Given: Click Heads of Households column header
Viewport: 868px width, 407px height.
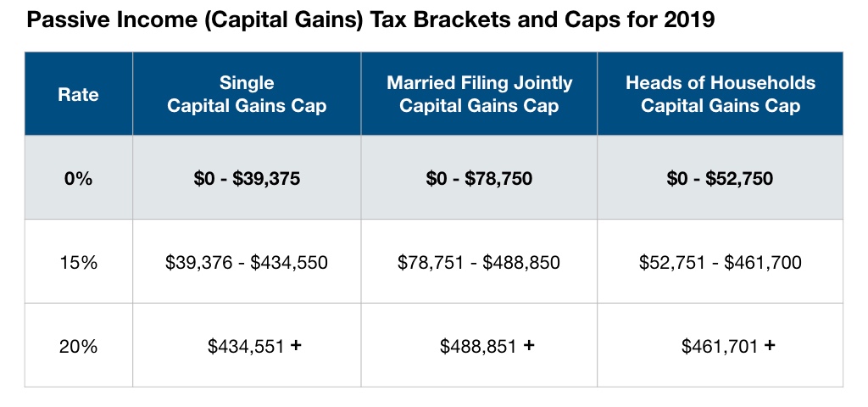Looking at the screenshot, I should pyautogui.click(x=721, y=94).
